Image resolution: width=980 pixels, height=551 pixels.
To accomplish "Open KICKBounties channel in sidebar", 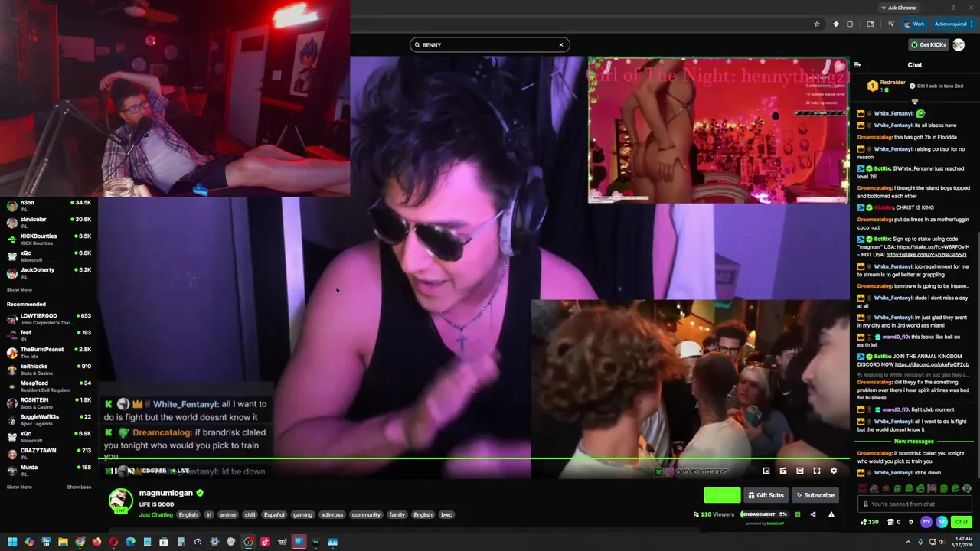I will point(49,239).
